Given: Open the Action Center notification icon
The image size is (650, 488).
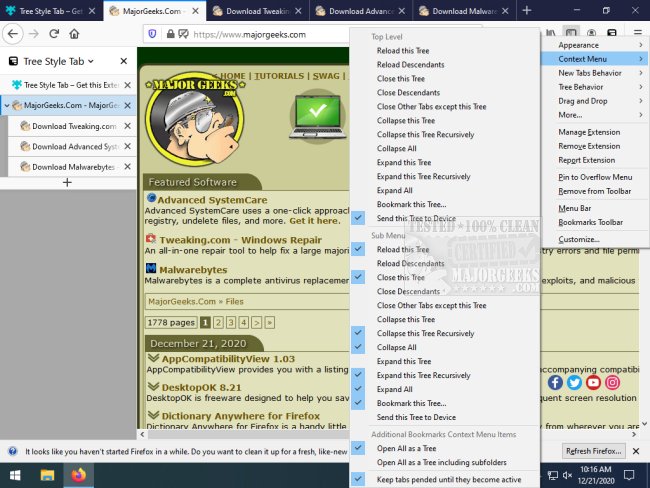Looking at the screenshot, I should 629,475.
